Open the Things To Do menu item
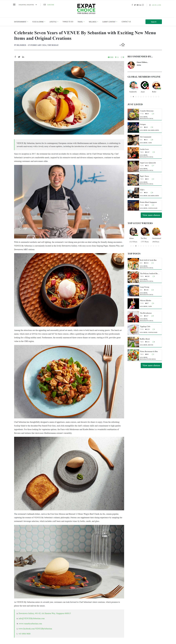 pyautogui.click(x=68, y=22)
